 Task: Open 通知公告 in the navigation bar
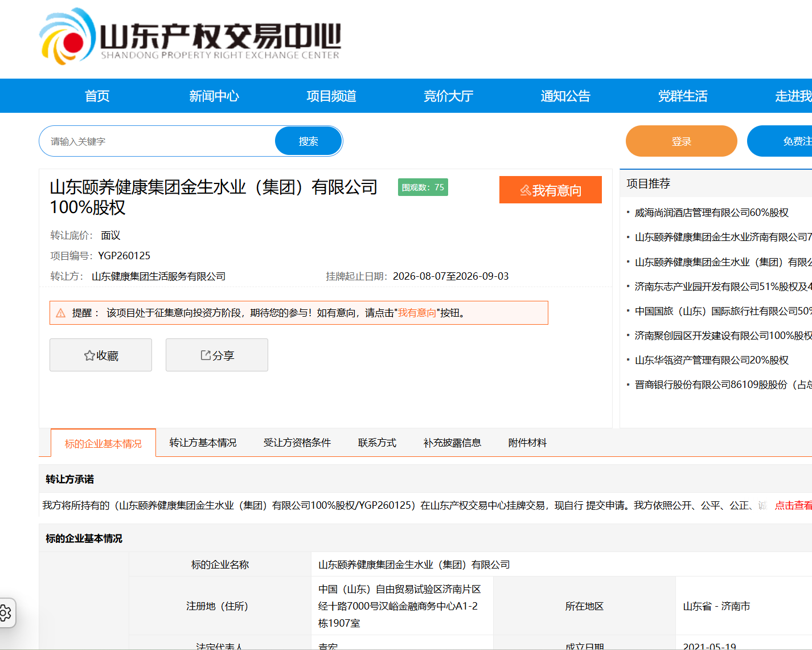click(x=565, y=96)
